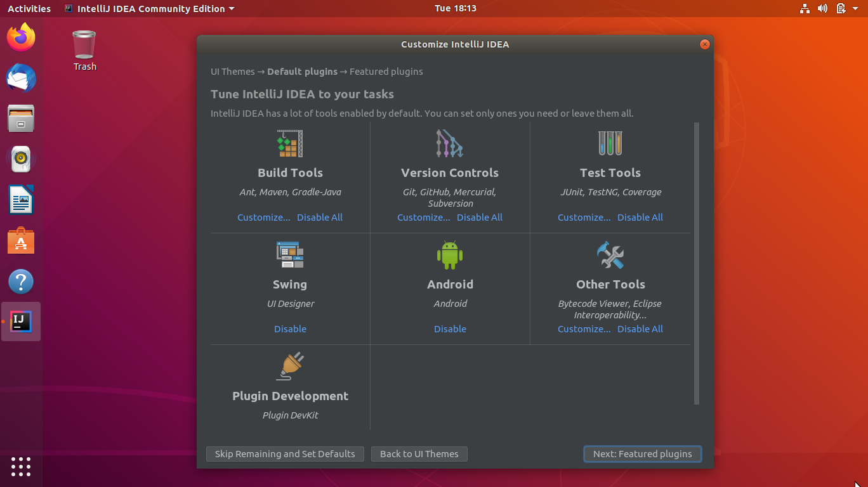Click the Build Tools crane icon

[290, 143]
